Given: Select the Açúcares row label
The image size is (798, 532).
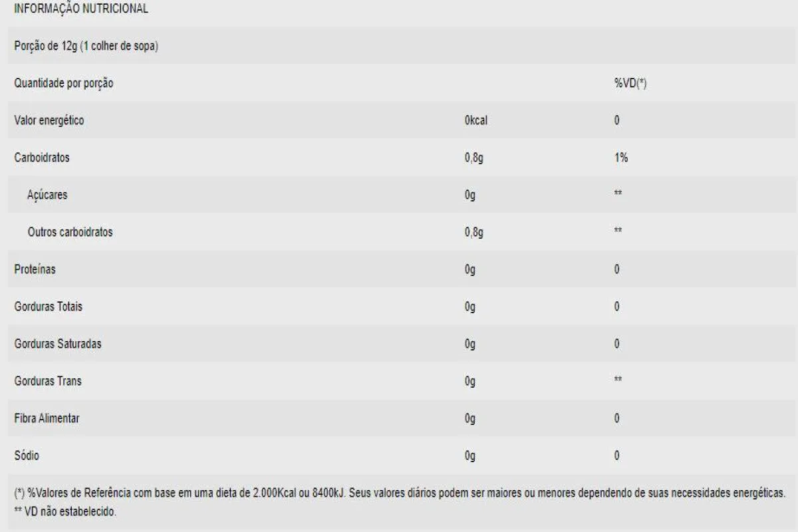Looking at the screenshot, I should click(x=47, y=195).
